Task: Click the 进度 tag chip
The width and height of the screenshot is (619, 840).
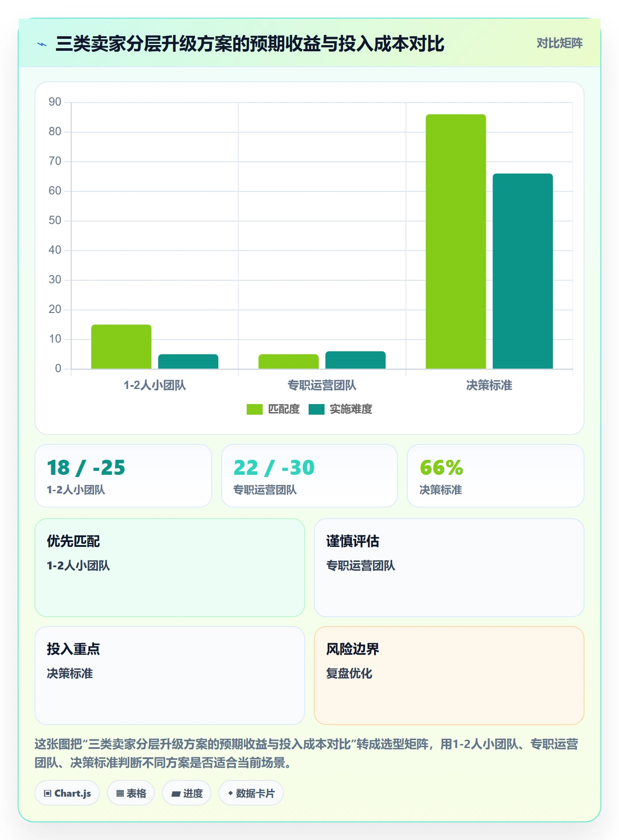Action: point(187,793)
